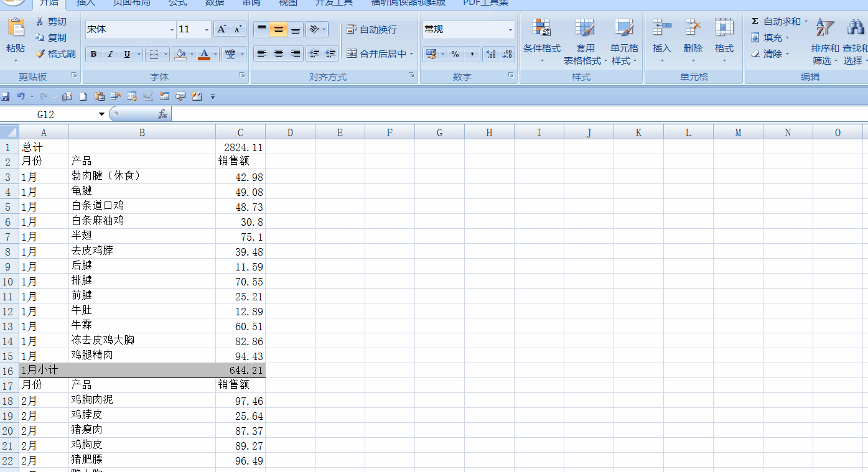Toggle underline formatting
The image size is (868, 472).
click(127, 54)
